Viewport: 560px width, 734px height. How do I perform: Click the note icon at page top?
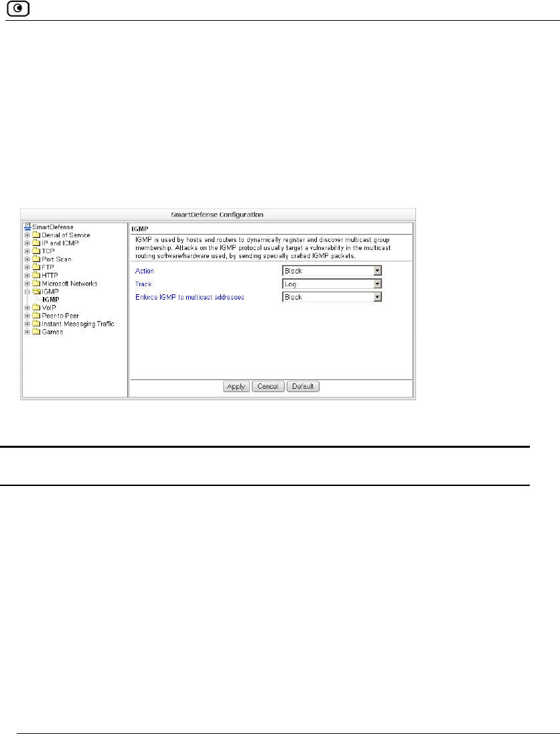[x=18, y=9]
